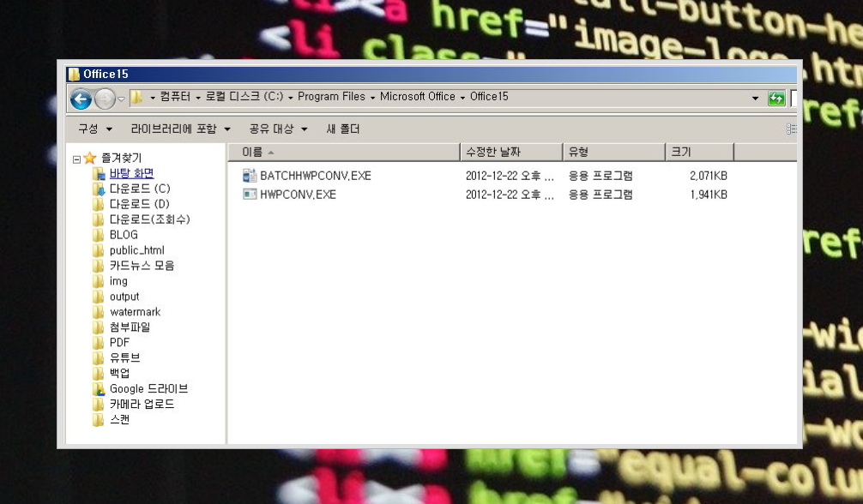Sort by 유형 column header

(x=614, y=152)
